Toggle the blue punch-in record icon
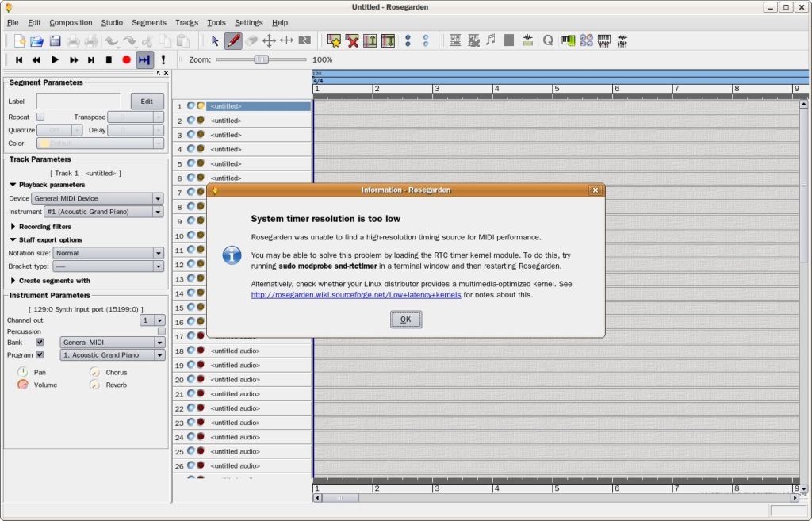Viewport: 812px width, 521px height. (144, 60)
